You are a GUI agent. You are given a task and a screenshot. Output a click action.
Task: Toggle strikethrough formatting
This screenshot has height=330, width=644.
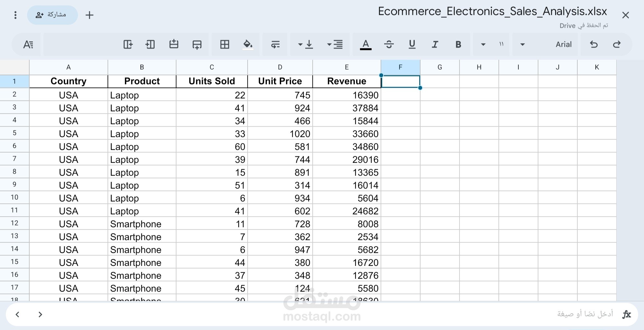coord(389,44)
